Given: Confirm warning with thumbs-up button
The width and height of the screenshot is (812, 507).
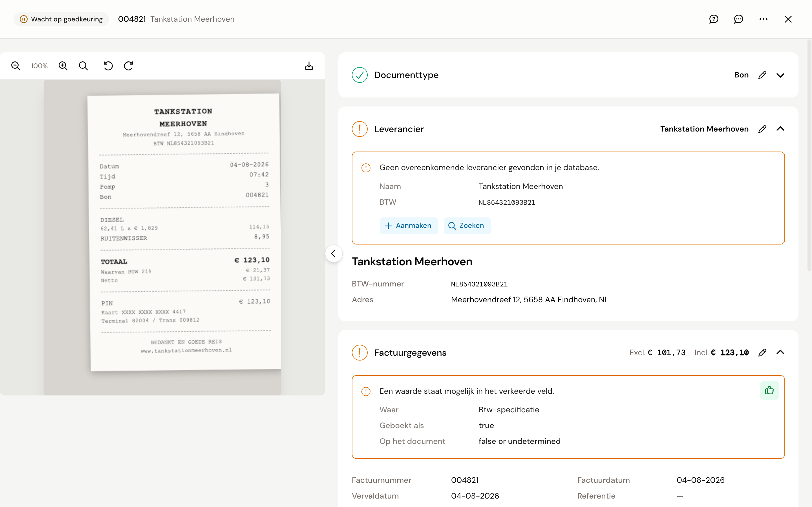Looking at the screenshot, I should (x=769, y=390).
